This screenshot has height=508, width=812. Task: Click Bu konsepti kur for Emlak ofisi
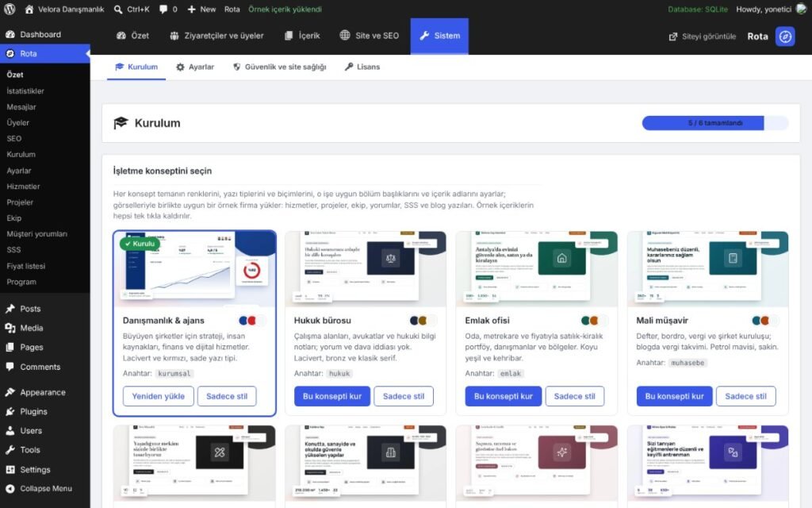click(503, 396)
